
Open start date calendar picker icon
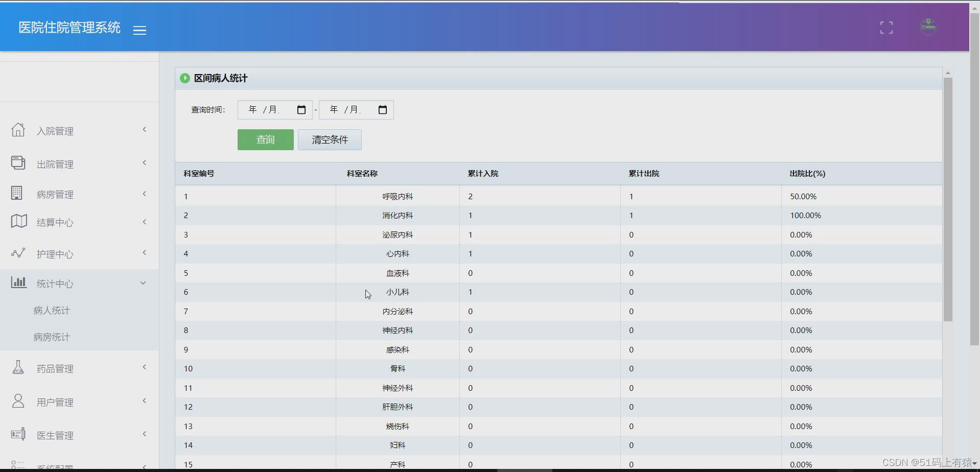tap(301, 110)
